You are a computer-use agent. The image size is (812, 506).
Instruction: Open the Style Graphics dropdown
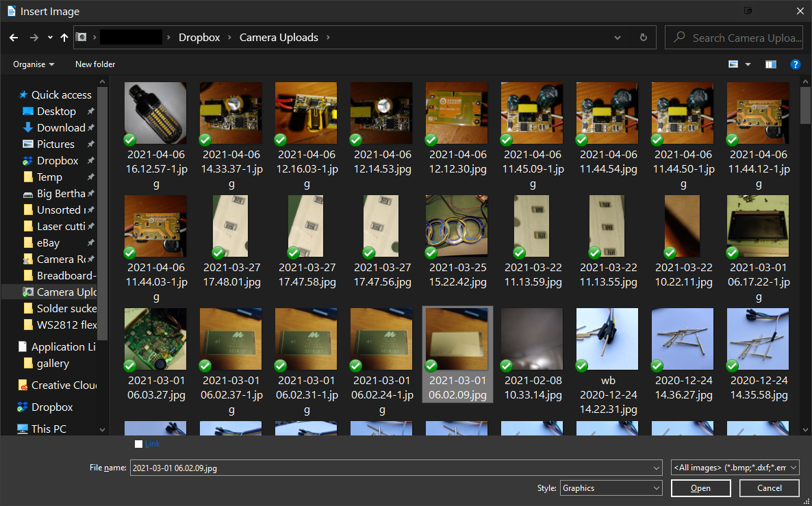[611, 488]
